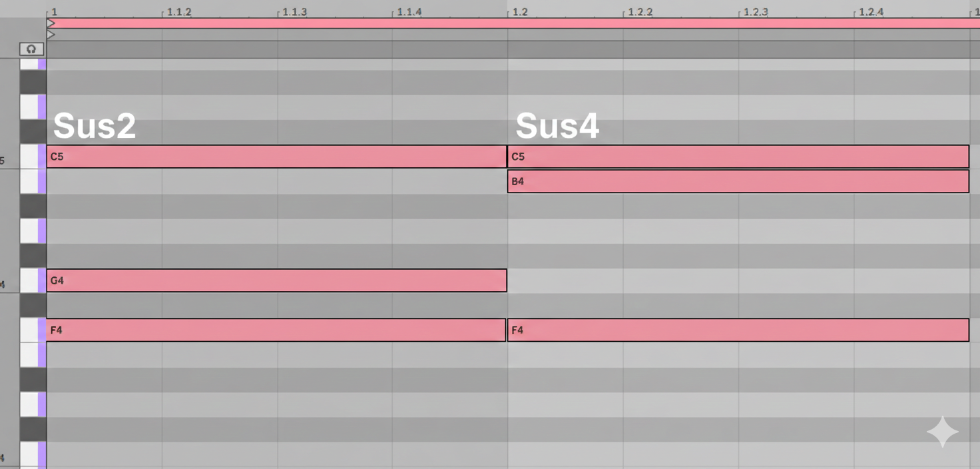The height and width of the screenshot is (469, 980).
Task: Click the Sus4 label text
Action: pyautogui.click(x=557, y=125)
